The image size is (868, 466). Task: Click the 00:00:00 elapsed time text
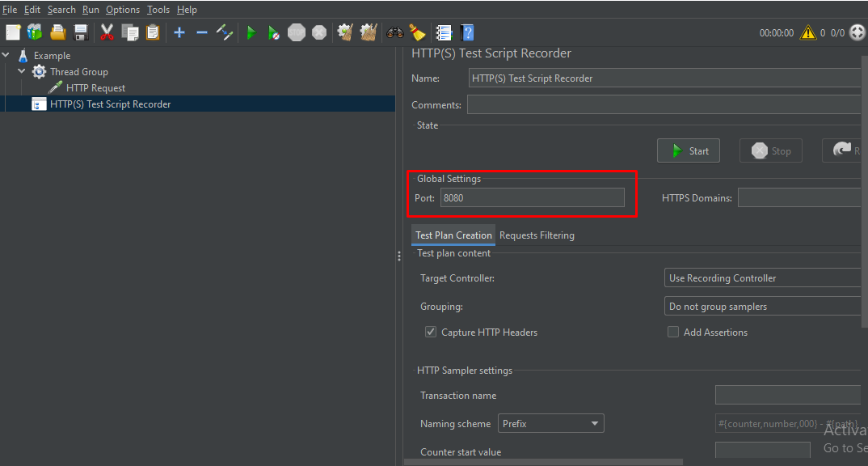pos(777,33)
